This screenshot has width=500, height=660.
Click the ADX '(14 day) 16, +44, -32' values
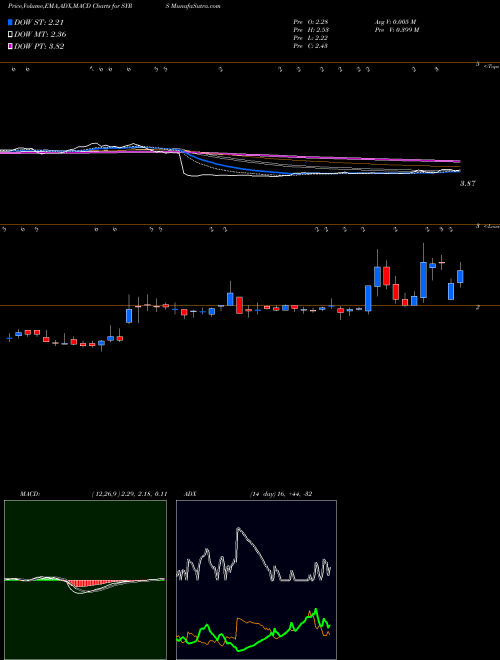coord(280,494)
